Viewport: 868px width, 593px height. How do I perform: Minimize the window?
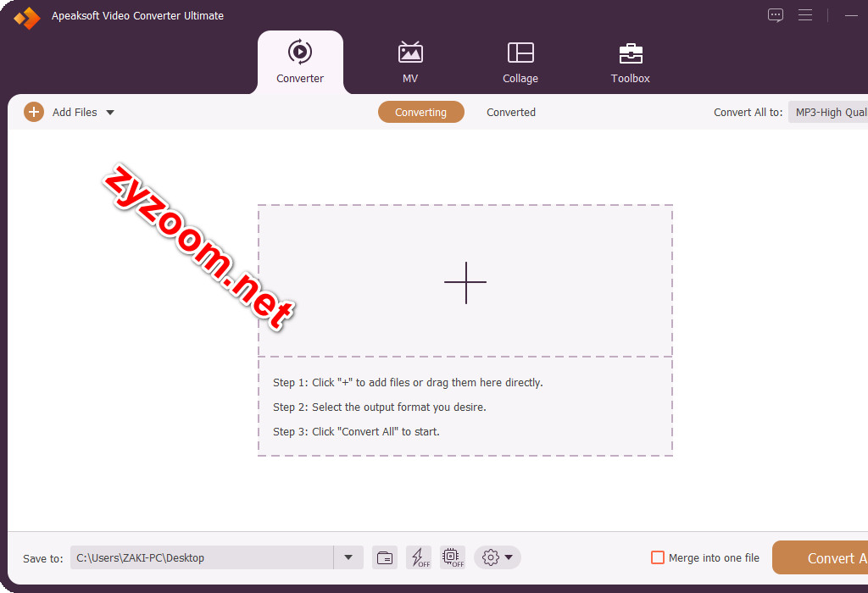[851, 15]
